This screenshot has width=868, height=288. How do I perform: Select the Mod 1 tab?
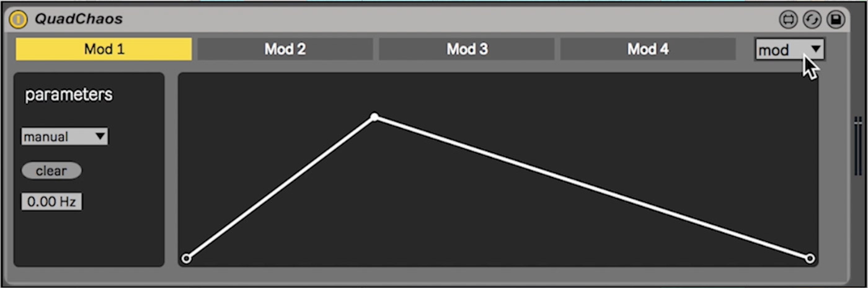(x=104, y=49)
